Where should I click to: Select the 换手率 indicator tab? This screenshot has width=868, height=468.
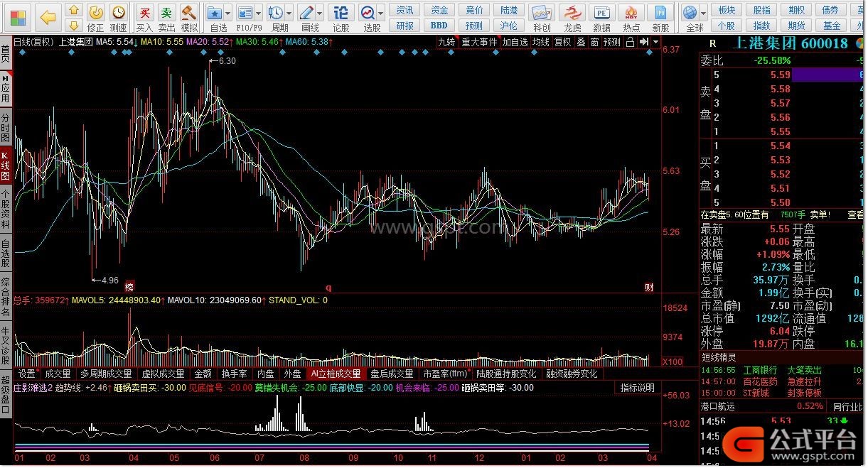pos(234,374)
